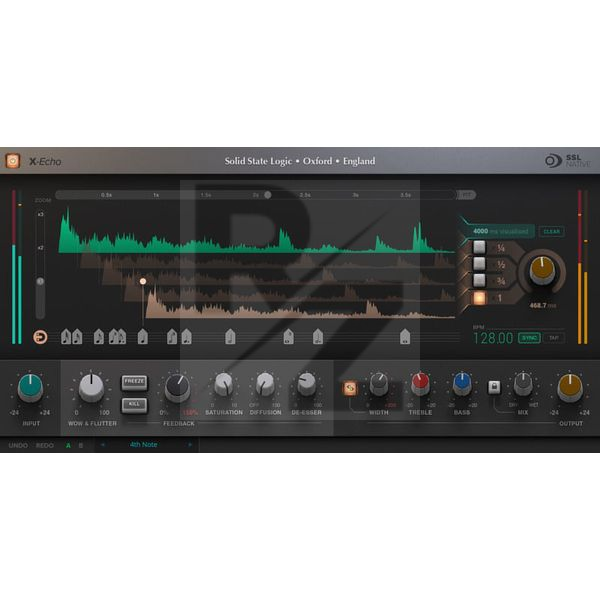Click the output level meter

[x=582, y=267]
